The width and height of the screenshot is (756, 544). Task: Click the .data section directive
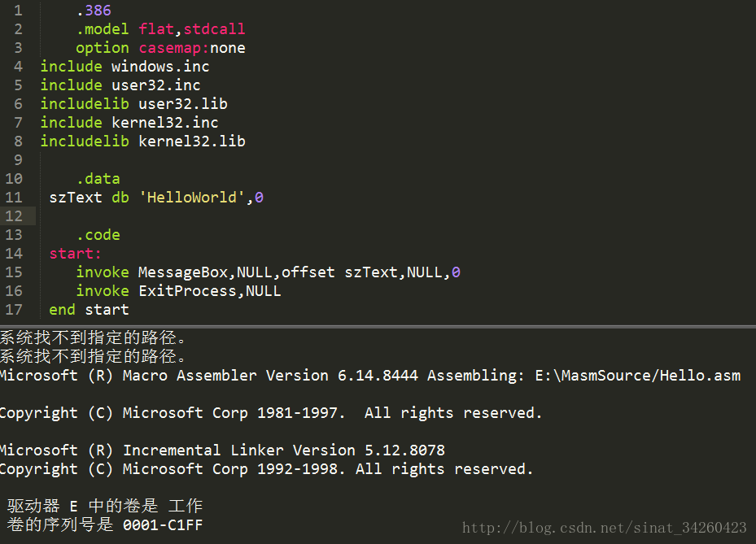(98, 179)
